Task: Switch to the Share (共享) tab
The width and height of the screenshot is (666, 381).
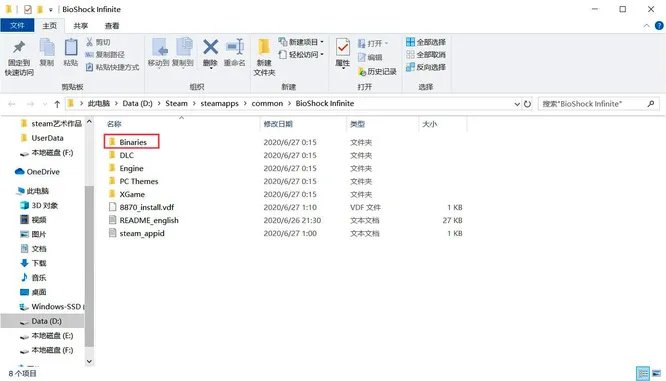Action: pos(81,25)
